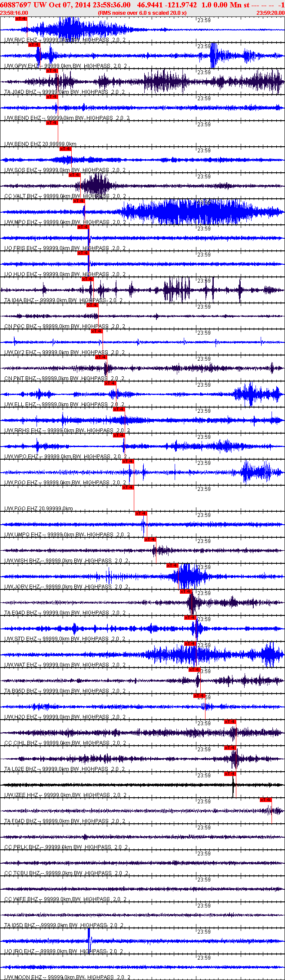
Task: Click the UW.BEND EHZ 20.99999.0km label
Action: pos(40,144)
